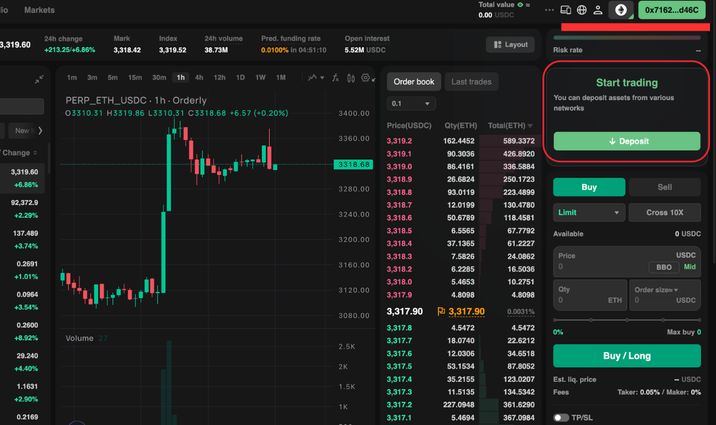Switch to the Last trades tab
Screen dimensions: 716x425
pyautogui.click(x=471, y=82)
